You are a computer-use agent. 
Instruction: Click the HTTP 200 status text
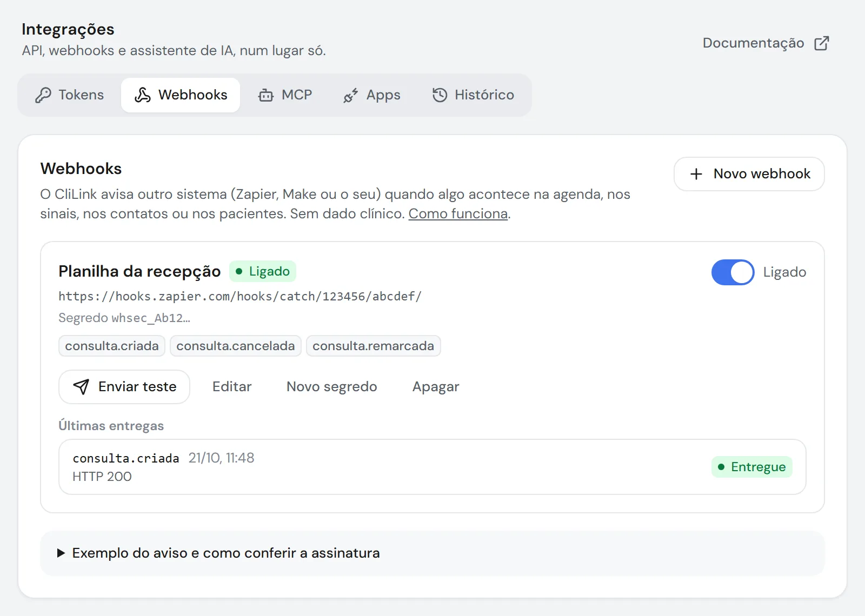click(102, 477)
